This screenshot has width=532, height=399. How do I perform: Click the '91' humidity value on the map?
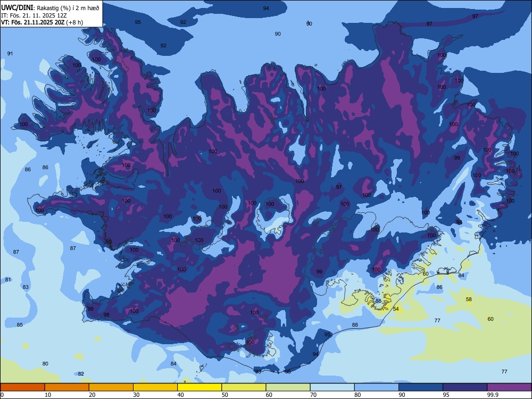(10, 53)
